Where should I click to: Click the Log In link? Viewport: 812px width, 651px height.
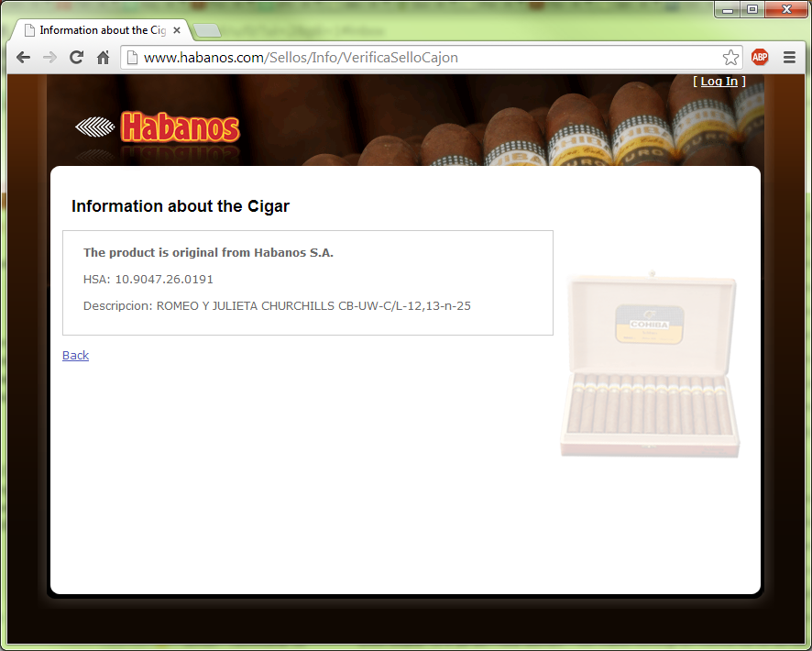point(719,82)
